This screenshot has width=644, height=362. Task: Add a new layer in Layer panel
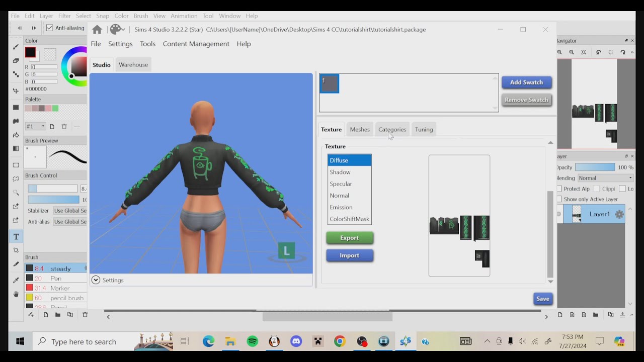coord(560,315)
